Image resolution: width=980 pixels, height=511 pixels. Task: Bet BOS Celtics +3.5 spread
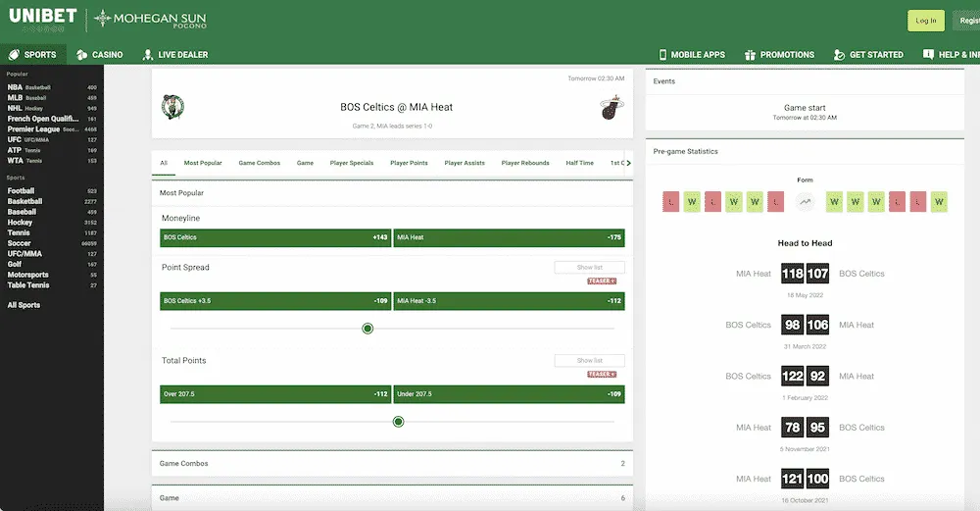tap(275, 301)
